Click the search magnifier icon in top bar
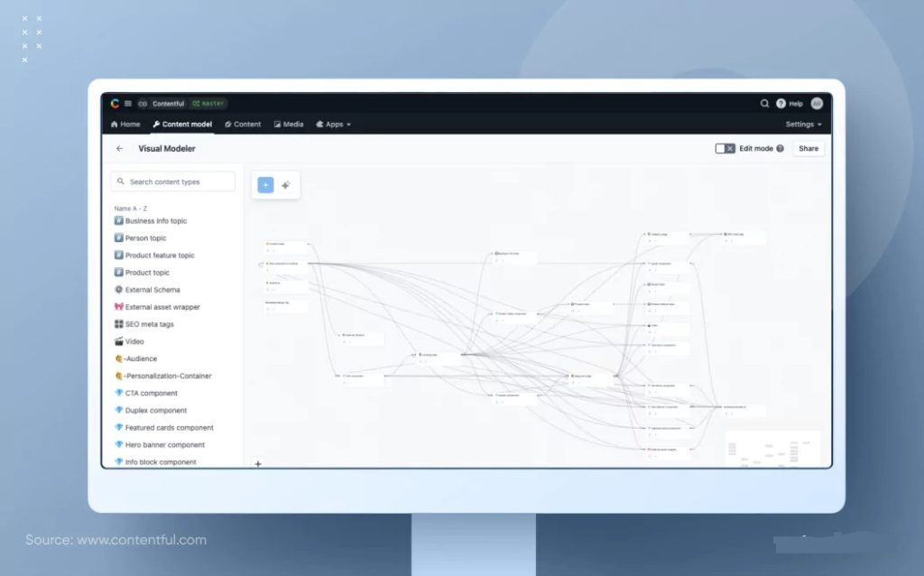924x576 pixels. [764, 104]
